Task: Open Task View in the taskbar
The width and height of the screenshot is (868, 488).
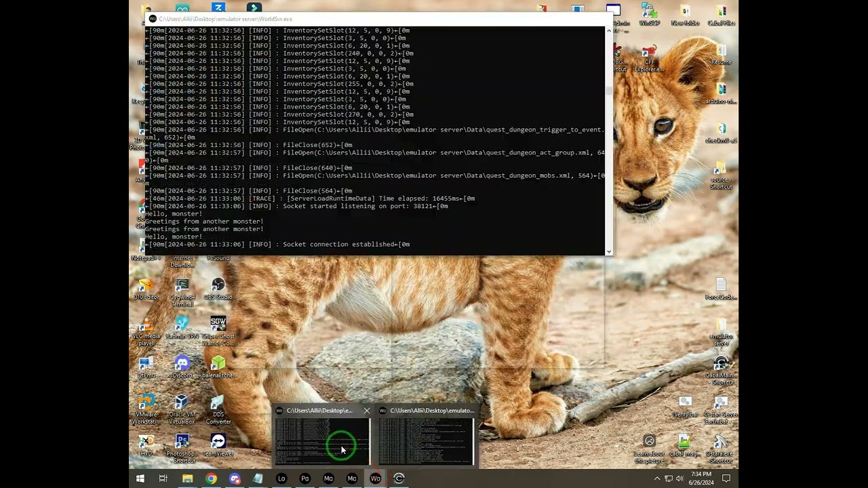Action: [x=163, y=479]
